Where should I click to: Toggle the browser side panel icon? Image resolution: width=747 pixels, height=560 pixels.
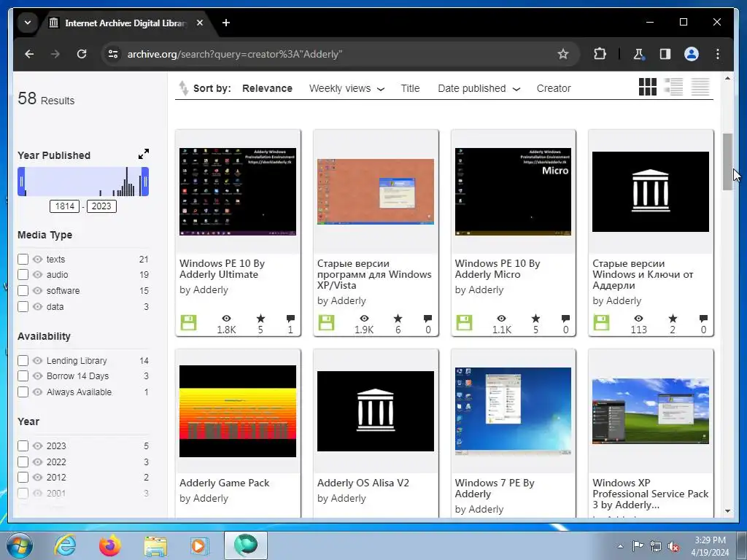(665, 54)
